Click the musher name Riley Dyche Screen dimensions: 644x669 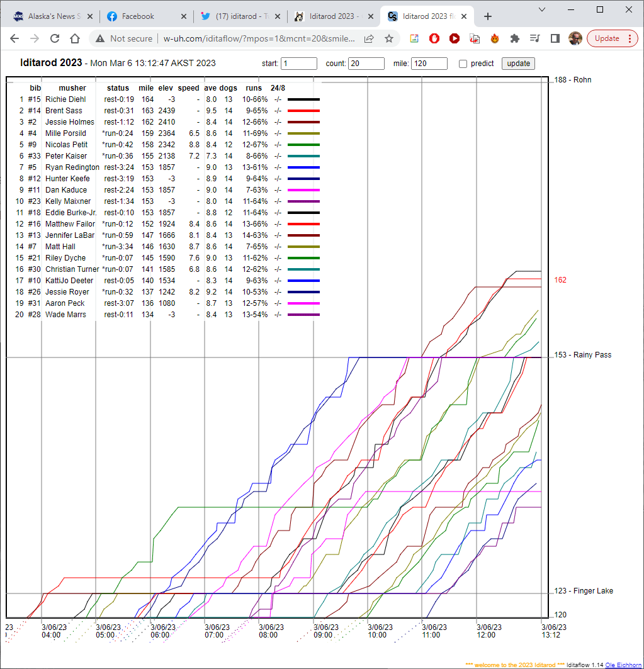(x=65, y=257)
